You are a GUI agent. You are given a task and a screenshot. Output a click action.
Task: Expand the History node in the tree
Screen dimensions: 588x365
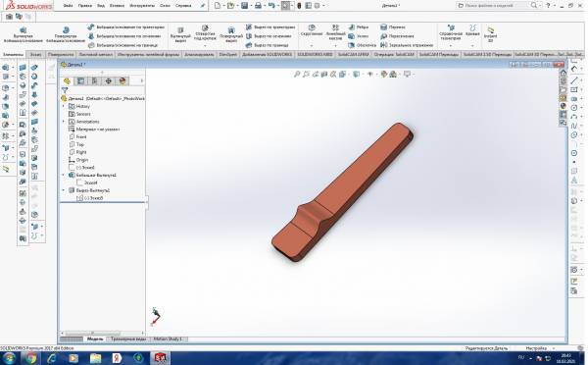coord(64,106)
